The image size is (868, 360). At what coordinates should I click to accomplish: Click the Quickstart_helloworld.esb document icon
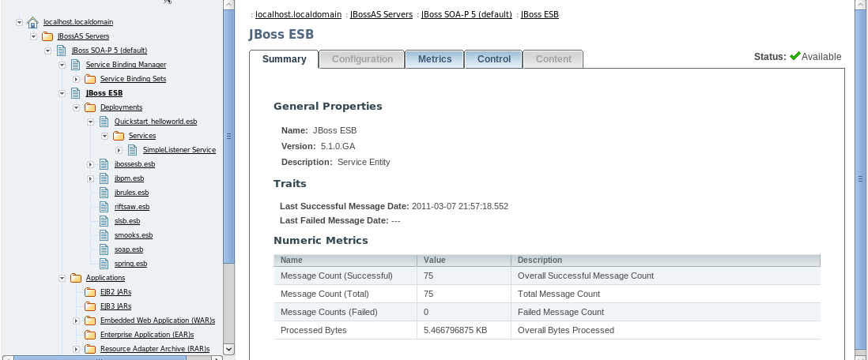pyautogui.click(x=104, y=122)
